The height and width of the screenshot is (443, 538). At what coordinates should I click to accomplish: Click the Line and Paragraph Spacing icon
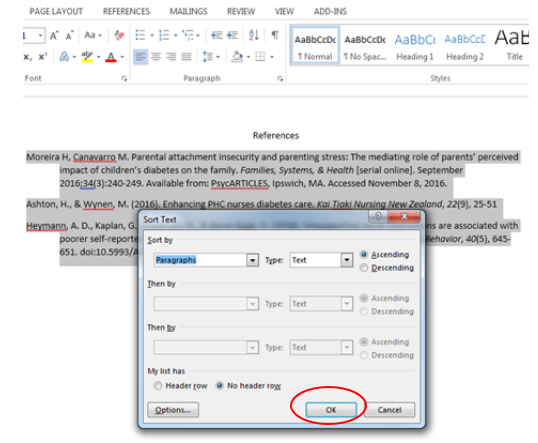208,57
